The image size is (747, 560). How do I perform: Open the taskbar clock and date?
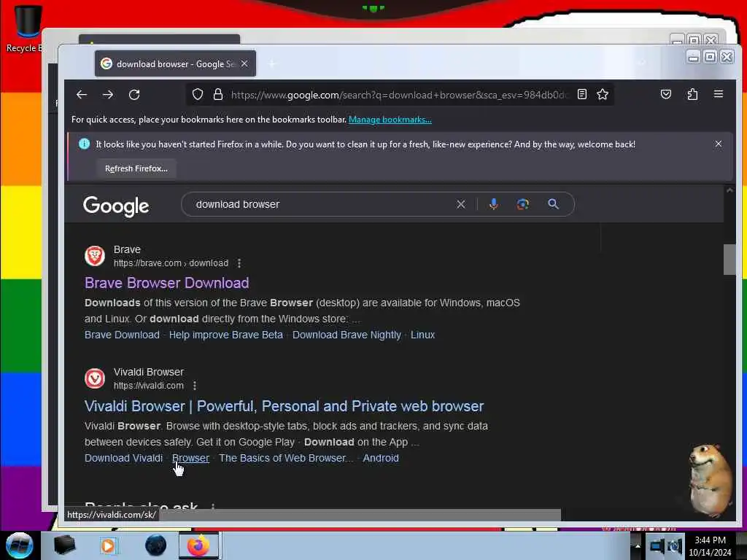pyautogui.click(x=710, y=546)
